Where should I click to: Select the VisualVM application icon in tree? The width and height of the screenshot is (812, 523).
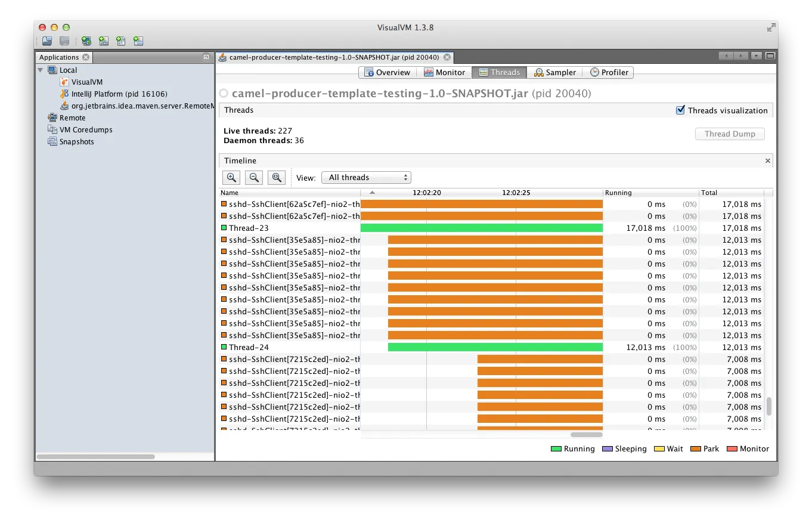(x=64, y=82)
